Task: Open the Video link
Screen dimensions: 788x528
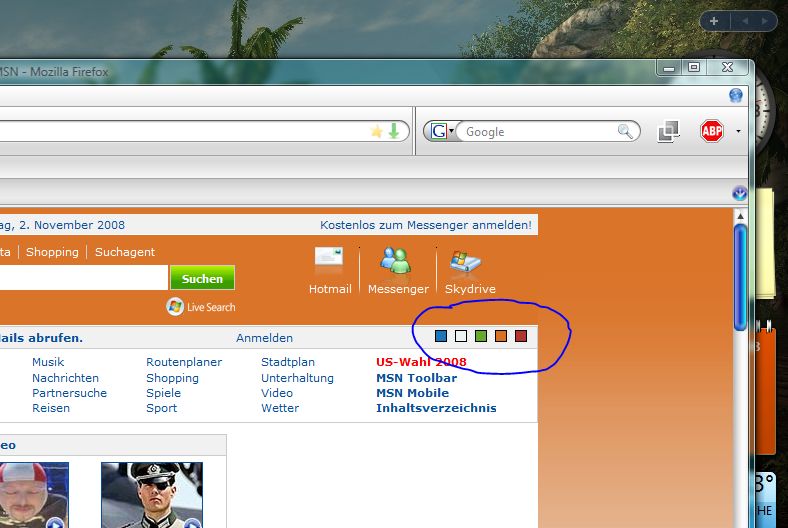Action: pyautogui.click(x=276, y=393)
